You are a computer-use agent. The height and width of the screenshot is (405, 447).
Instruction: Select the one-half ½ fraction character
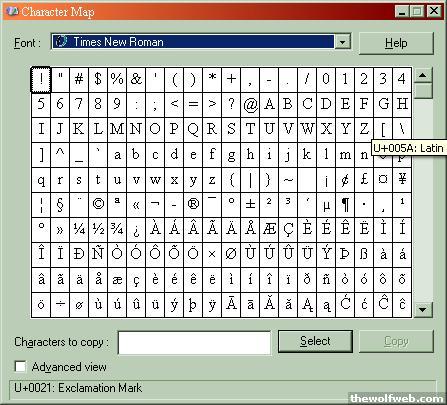coord(98,230)
